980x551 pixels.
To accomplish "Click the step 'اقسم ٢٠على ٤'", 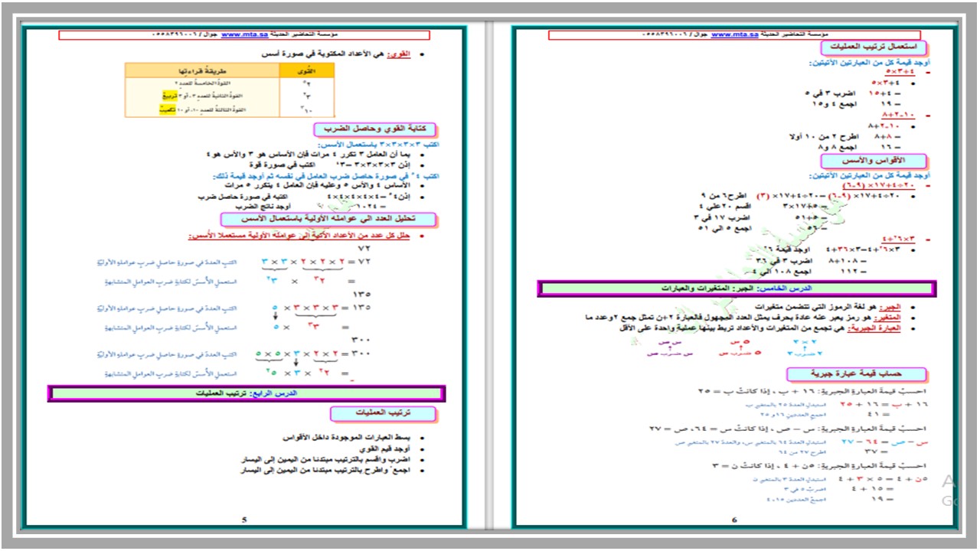I will [725, 206].
